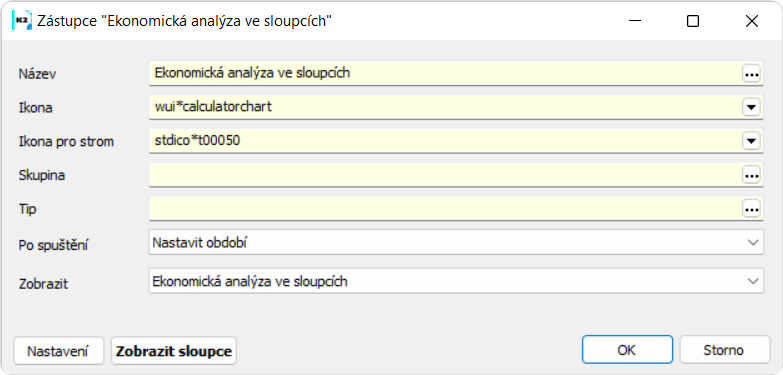Screen dimensions: 783x375
Task: Focus the empty Skupina input field
Action: (x=444, y=175)
